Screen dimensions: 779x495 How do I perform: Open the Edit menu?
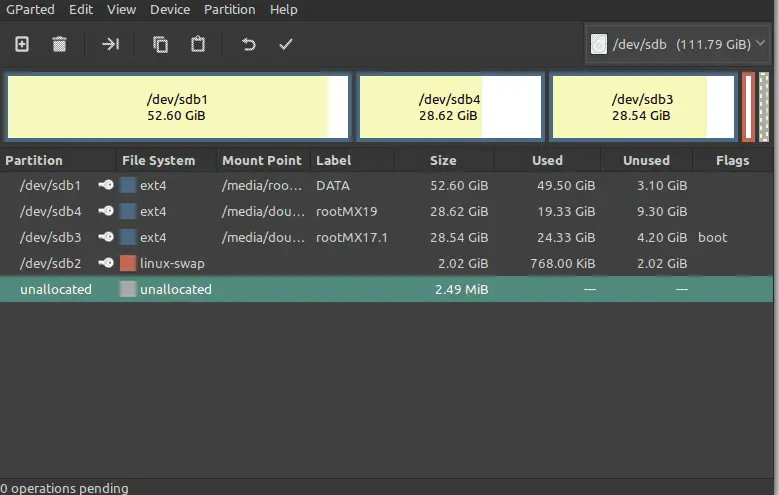(81, 9)
